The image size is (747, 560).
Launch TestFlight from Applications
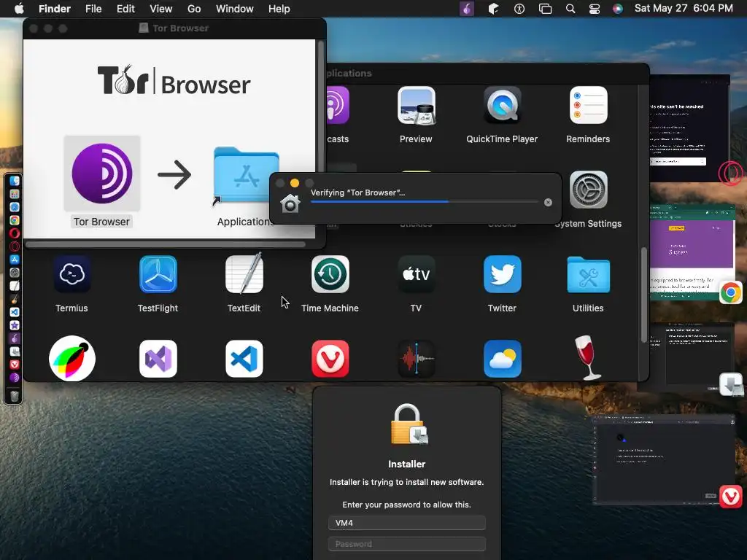(x=158, y=274)
